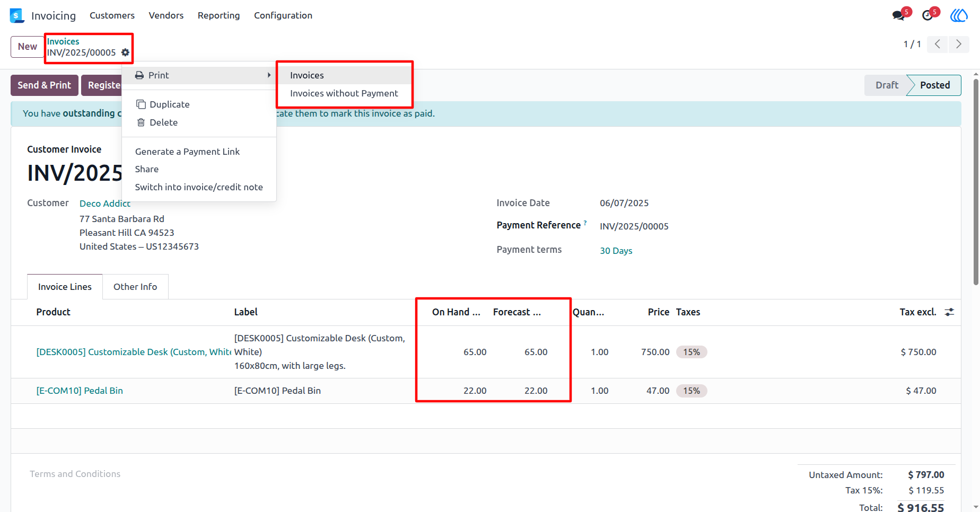Click the Price column header
This screenshot has width=980, height=512.
(x=659, y=312)
